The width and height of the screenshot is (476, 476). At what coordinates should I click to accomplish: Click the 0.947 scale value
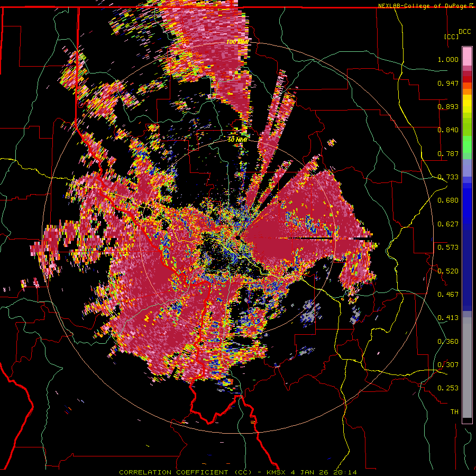point(448,83)
